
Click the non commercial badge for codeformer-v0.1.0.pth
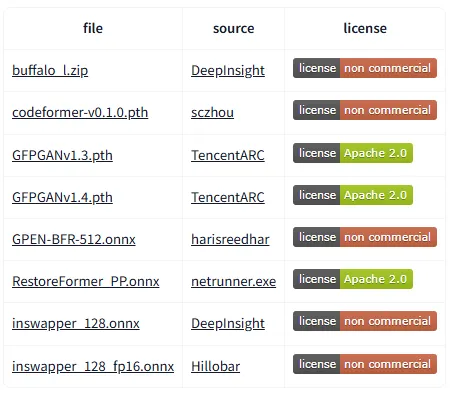point(365,110)
